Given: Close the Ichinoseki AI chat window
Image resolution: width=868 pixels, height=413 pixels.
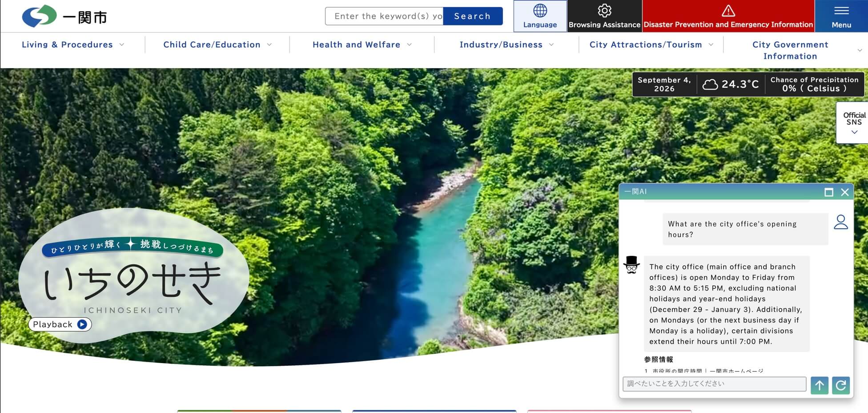Looking at the screenshot, I should (845, 192).
